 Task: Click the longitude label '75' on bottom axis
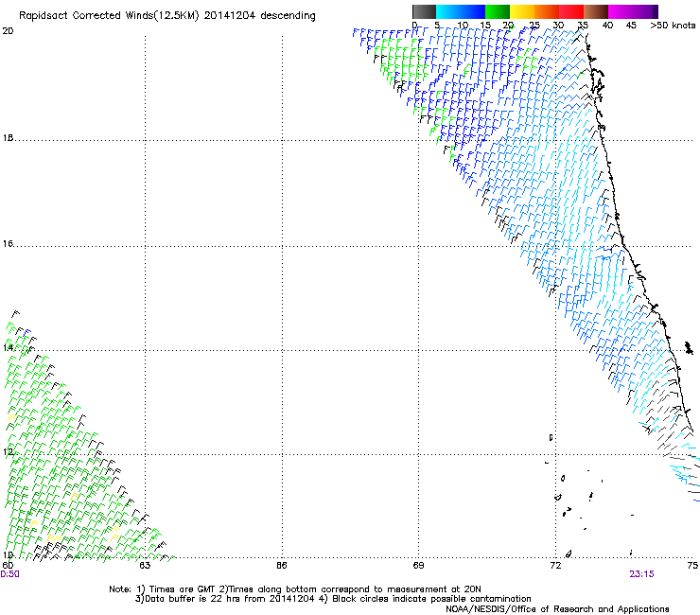(x=692, y=566)
